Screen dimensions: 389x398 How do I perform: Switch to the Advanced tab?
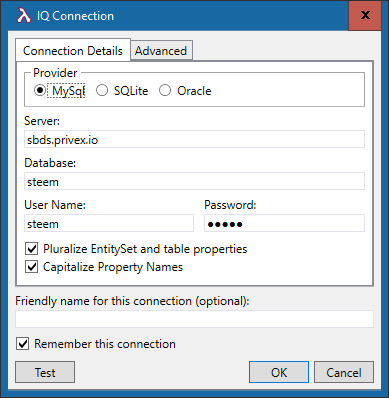point(161,51)
